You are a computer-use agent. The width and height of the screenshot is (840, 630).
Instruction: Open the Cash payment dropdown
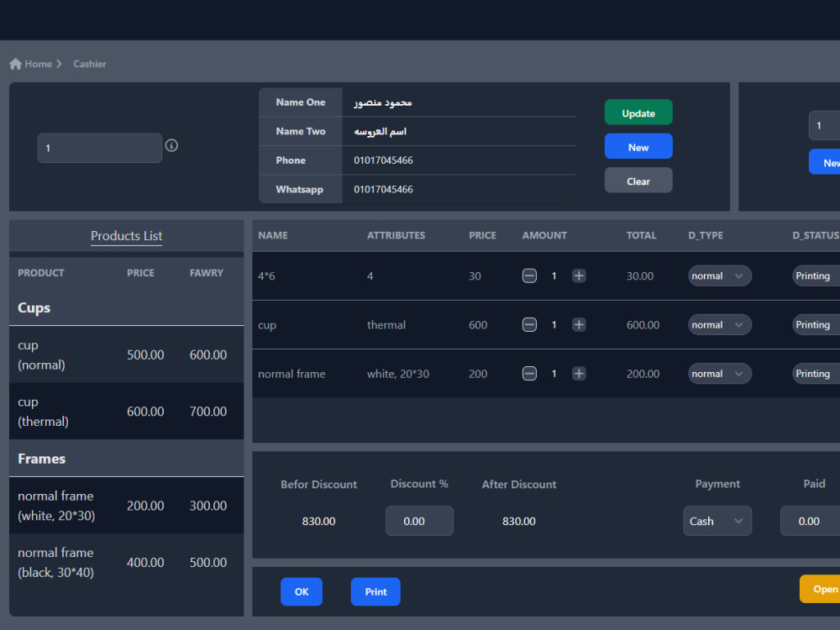717,521
